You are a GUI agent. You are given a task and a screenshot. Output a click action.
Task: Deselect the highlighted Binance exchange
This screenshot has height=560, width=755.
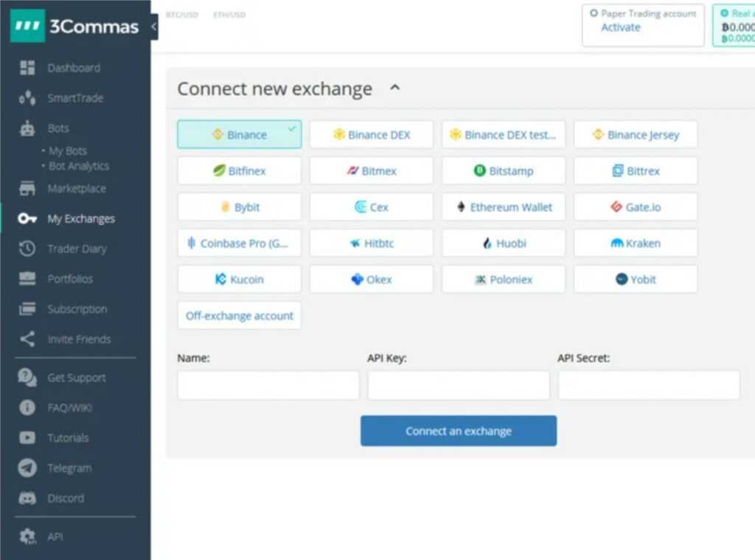click(239, 134)
